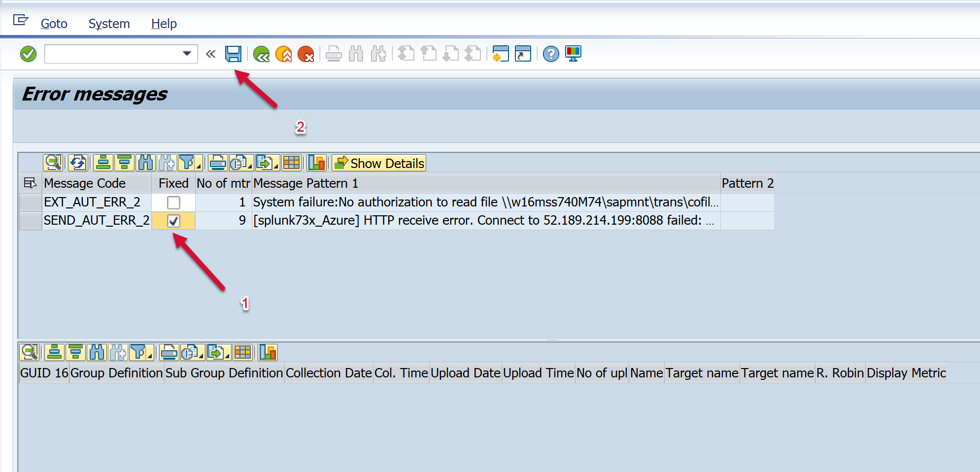This screenshot has width=980, height=472.
Task: Open the Goto menu
Action: click(54, 24)
